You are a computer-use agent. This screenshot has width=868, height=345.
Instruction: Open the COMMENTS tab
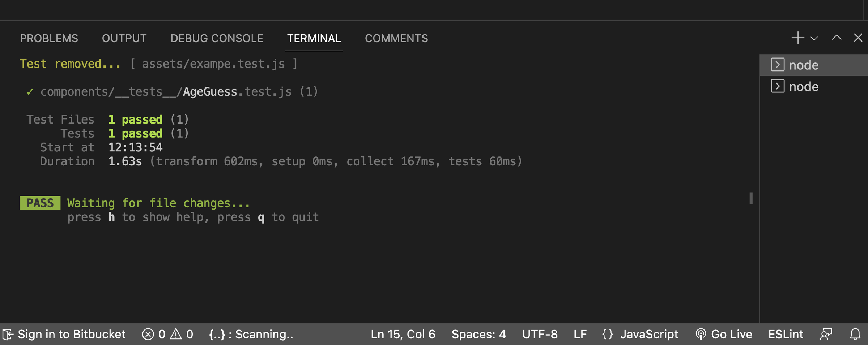pos(396,38)
